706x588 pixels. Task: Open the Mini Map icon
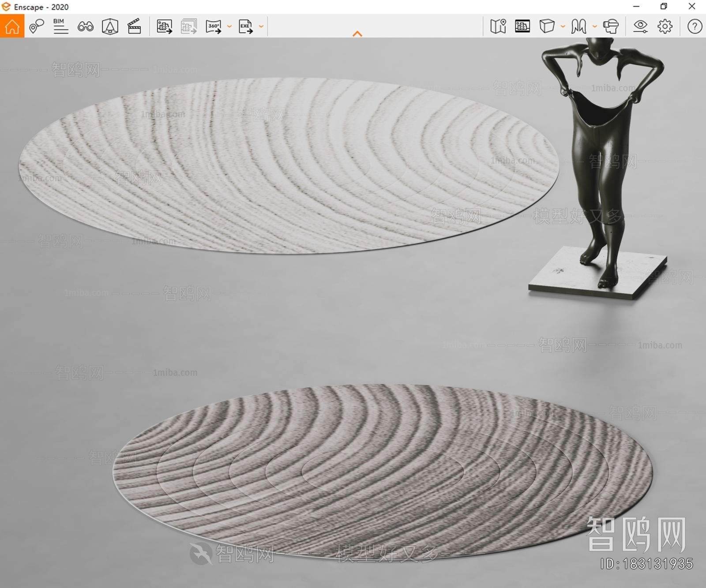point(498,26)
